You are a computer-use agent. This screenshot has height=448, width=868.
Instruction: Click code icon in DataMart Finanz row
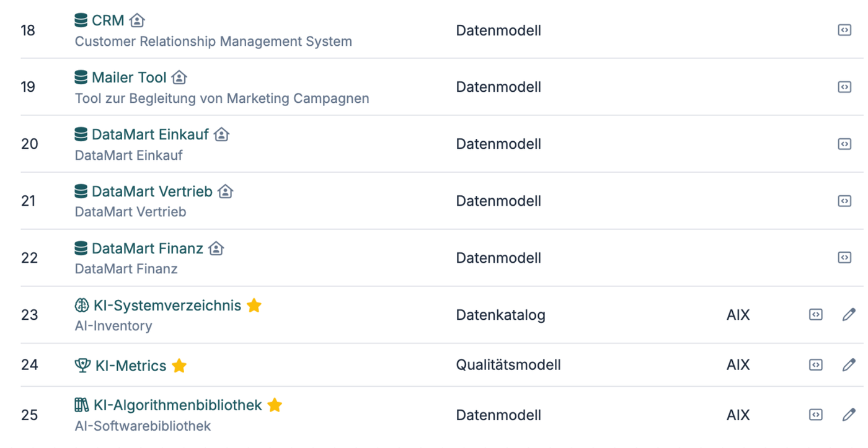pyautogui.click(x=844, y=258)
